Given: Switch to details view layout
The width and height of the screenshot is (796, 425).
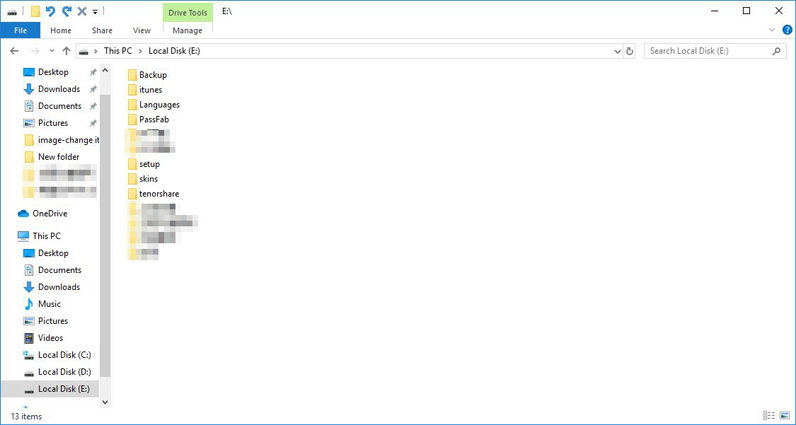Looking at the screenshot, I should click(x=769, y=415).
